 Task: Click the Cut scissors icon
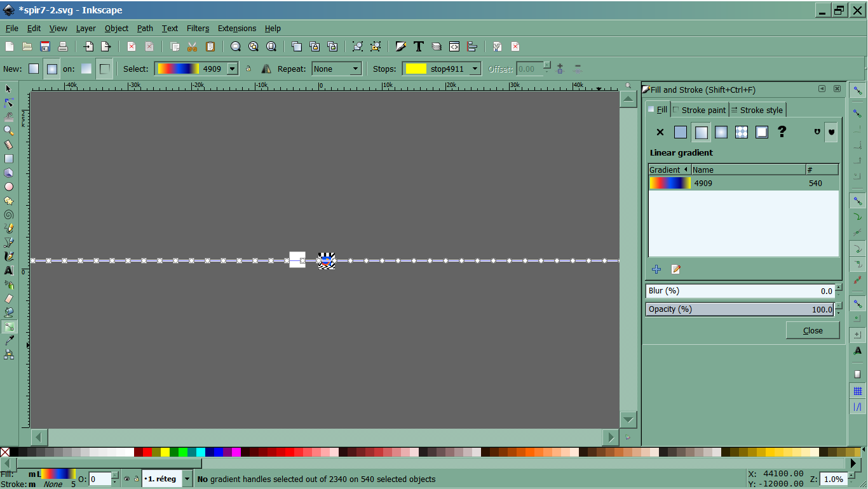coord(193,46)
